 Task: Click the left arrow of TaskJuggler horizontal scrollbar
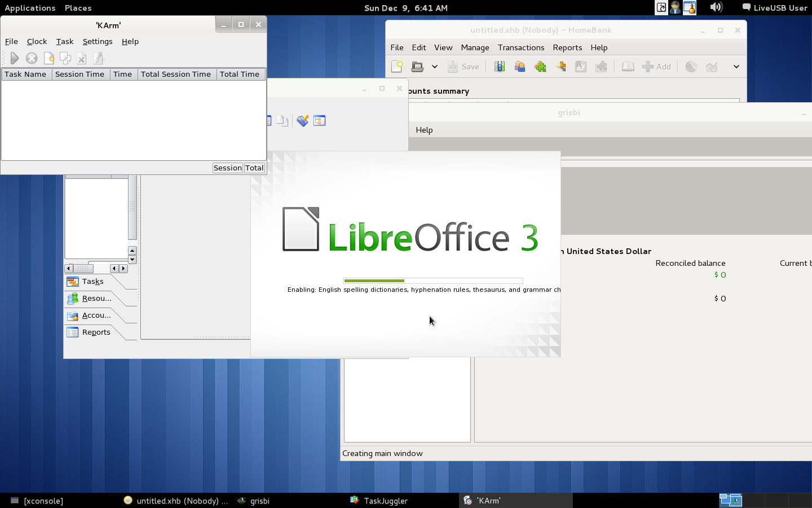coord(69,269)
